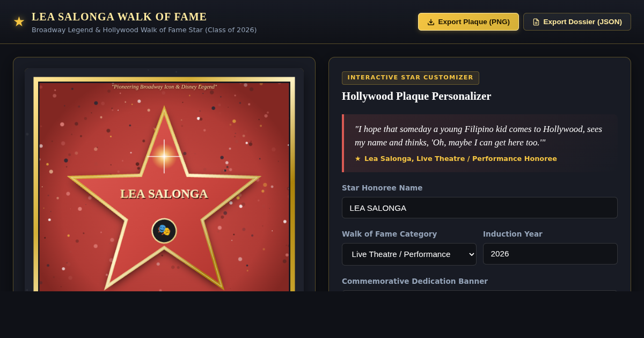Click the Hollywood Plaque Personalizer heading
Image resolution: width=644 pixels, height=338 pixels.
416,96
